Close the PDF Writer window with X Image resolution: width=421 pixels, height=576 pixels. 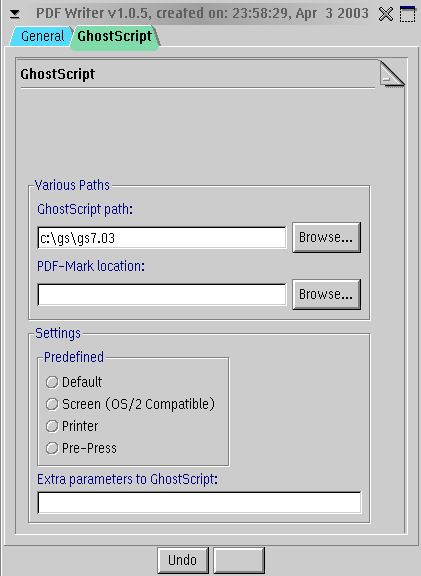pos(386,14)
